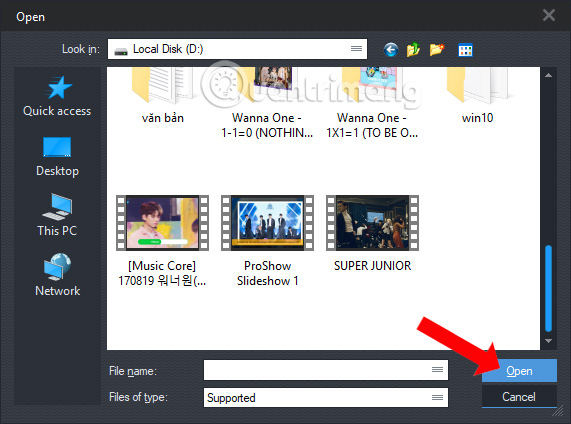Select This PC location
This screenshot has width=571, height=424.
57,215
